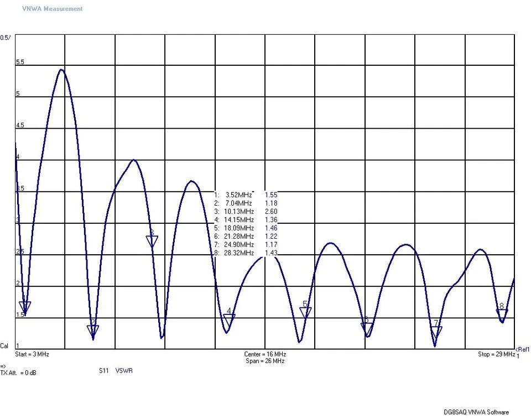This screenshot has width=531, height=420.
Task: Click the 4.5 y-axis scale value
Action: [20, 125]
